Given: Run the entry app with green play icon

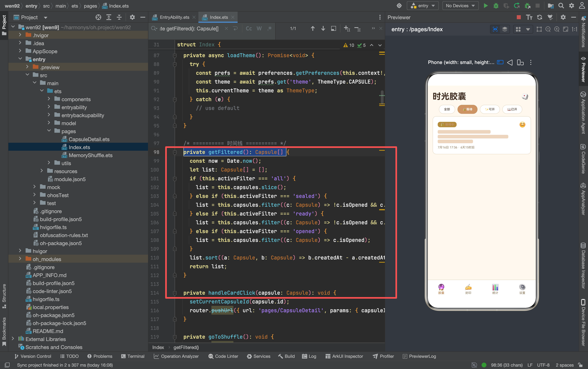Looking at the screenshot, I should (485, 6).
